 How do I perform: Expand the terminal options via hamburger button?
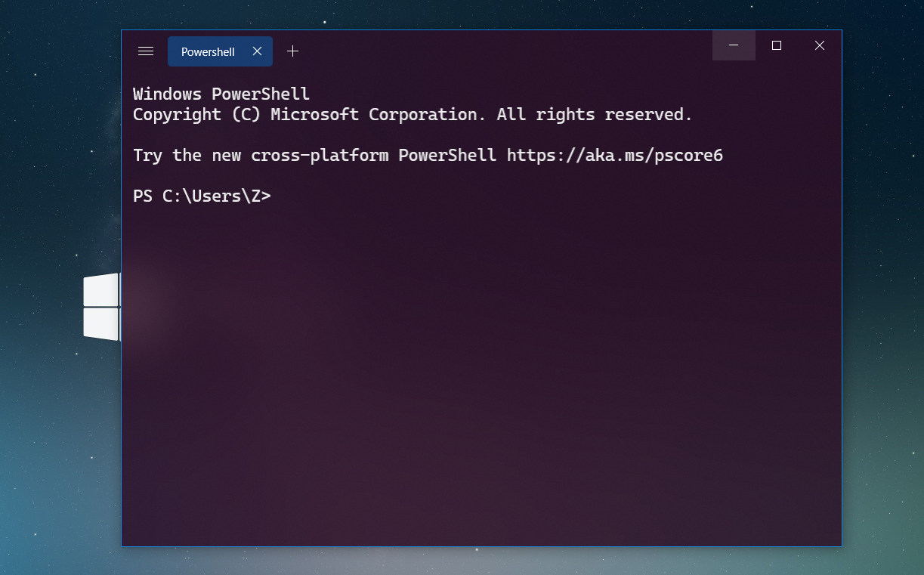click(145, 51)
